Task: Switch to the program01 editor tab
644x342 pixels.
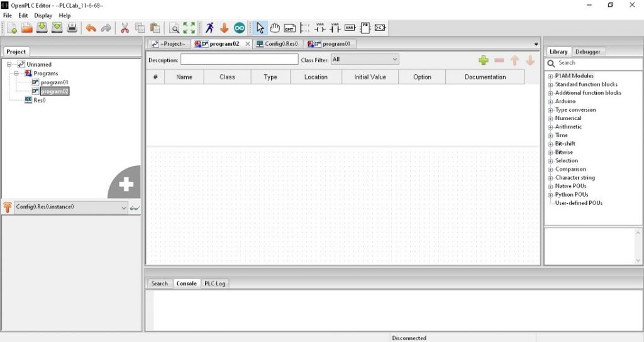Action: click(x=330, y=44)
